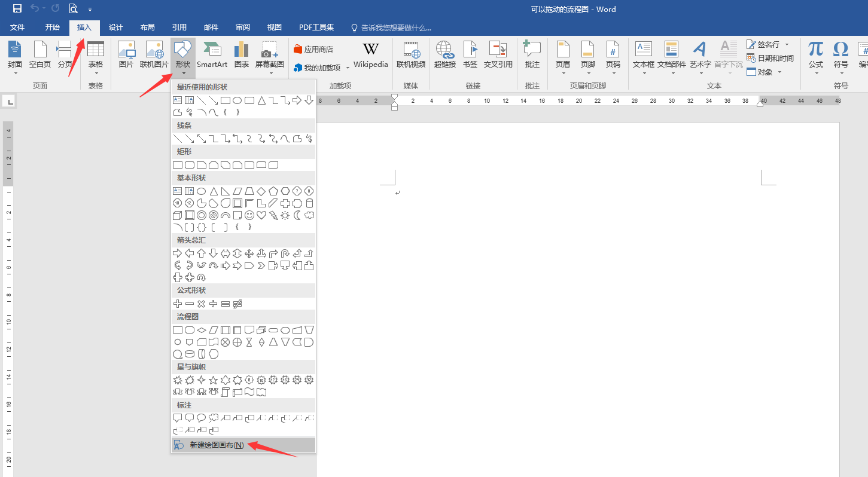Click the ruler tab selector button
This screenshot has width=868, height=477.
click(x=10, y=102)
